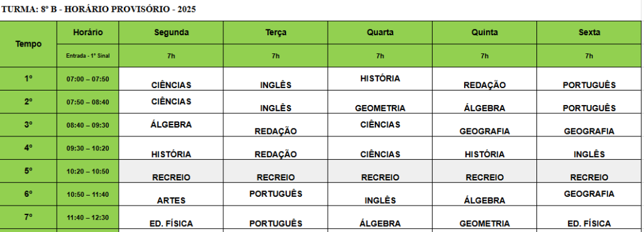Click the 07:00 – 07:50 time cell
644x232 pixels.
click(x=88, y=79)
